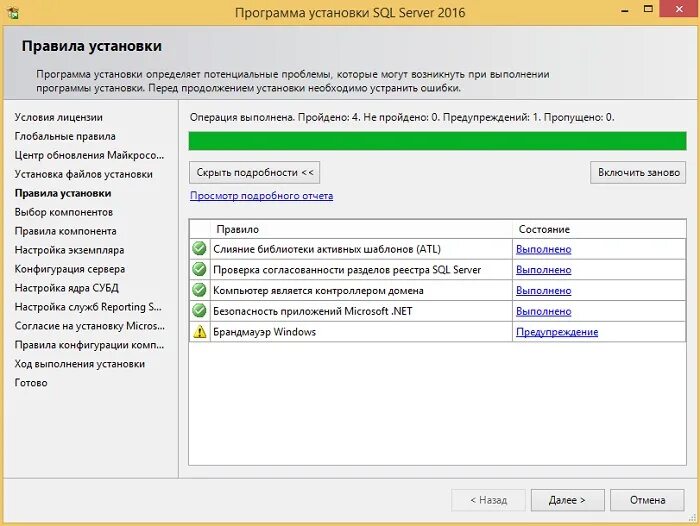Image resolution: width=700 pixels, height=526 pixels.
Task: Open the Предупреждение link for Windows firewall
Action: pos(557,332)
